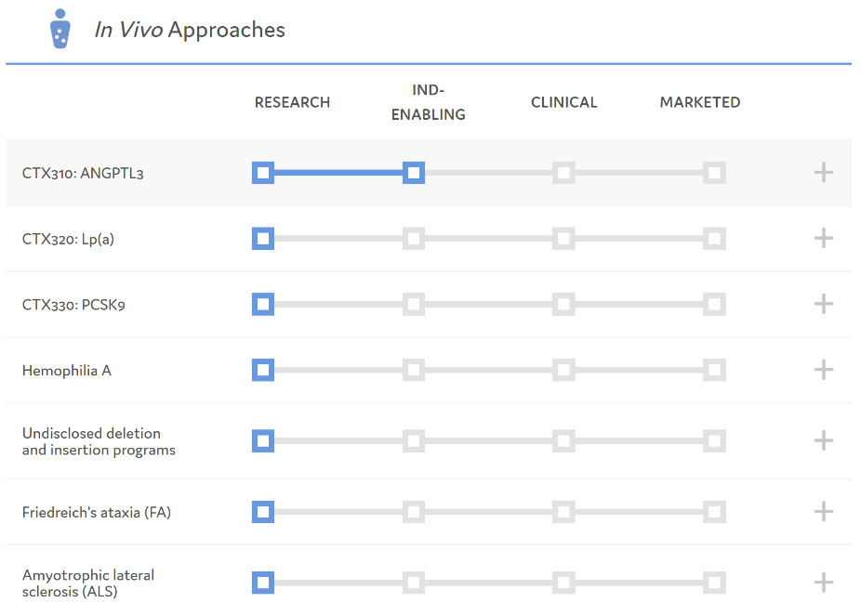The image size is (861, 616).
Task: Expand Undisclosed deletion and insertion programs
Action: 823,440
